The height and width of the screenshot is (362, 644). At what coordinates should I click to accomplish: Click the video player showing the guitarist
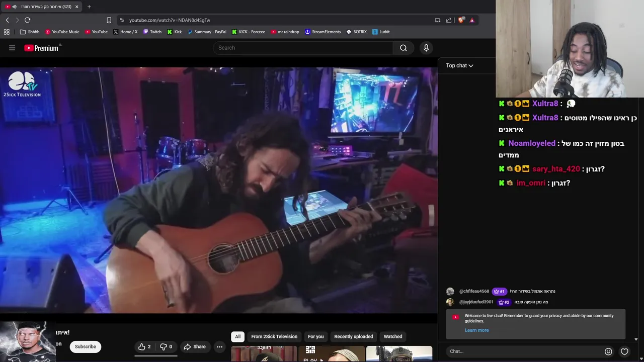219,190
